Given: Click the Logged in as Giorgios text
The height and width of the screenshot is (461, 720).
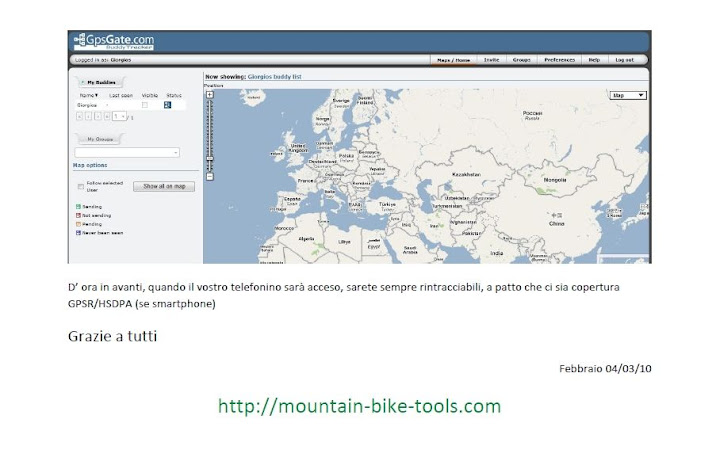Looking at the screenshot, I should point(103,60).
